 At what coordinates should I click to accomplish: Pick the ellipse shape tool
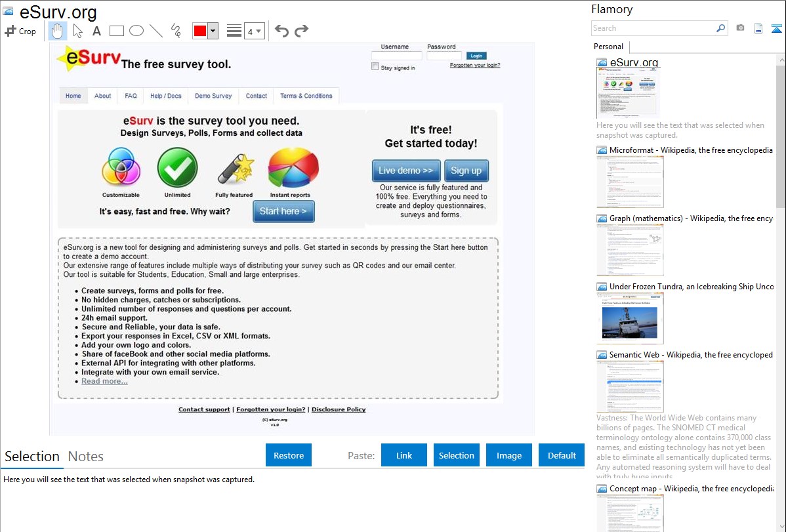tap(136, 31)
